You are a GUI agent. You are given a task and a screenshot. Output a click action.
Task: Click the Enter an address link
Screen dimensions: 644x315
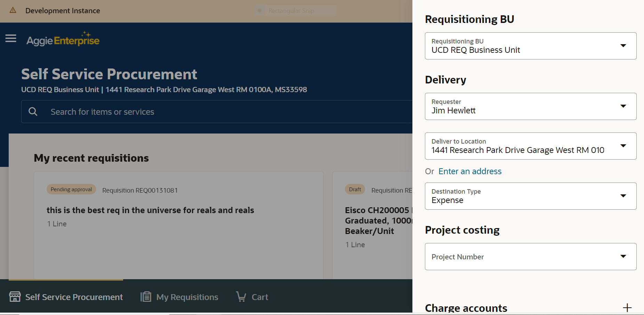[x=470, y=171]
